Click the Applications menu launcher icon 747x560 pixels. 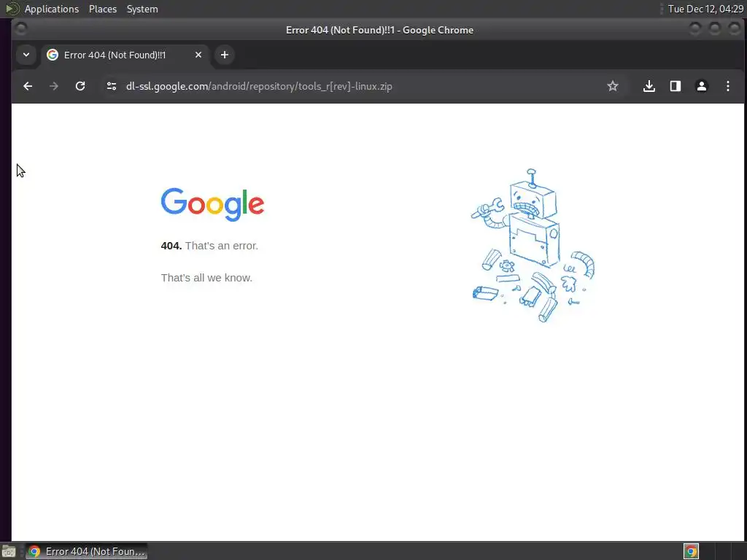(12, 9)
